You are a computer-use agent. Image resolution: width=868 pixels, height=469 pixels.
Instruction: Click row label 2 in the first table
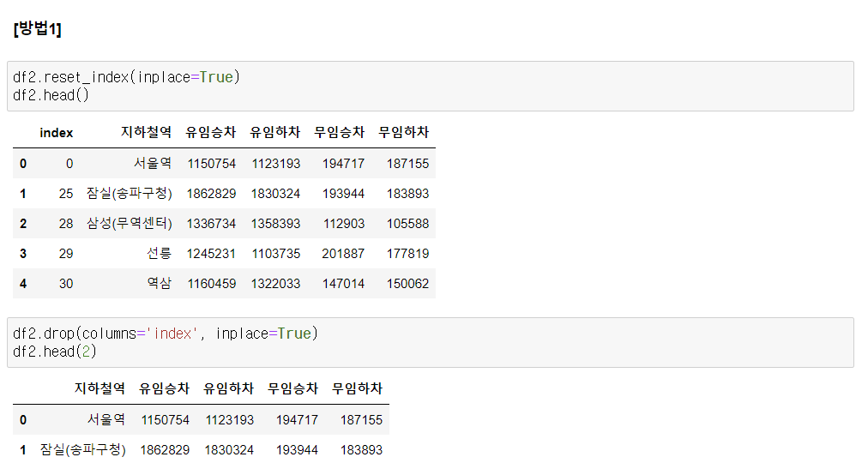point(23,224)
